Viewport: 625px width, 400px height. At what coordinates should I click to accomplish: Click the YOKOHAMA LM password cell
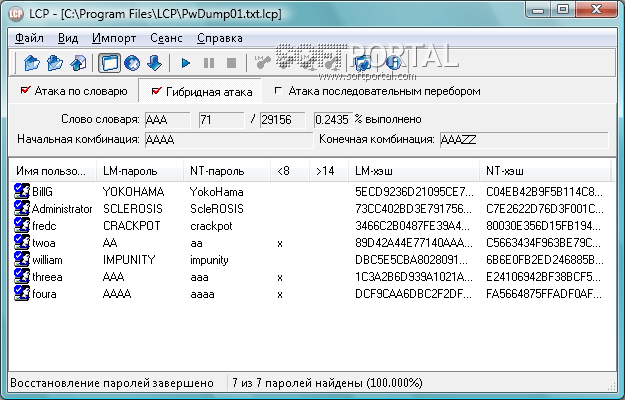click(x=133, y=192)
